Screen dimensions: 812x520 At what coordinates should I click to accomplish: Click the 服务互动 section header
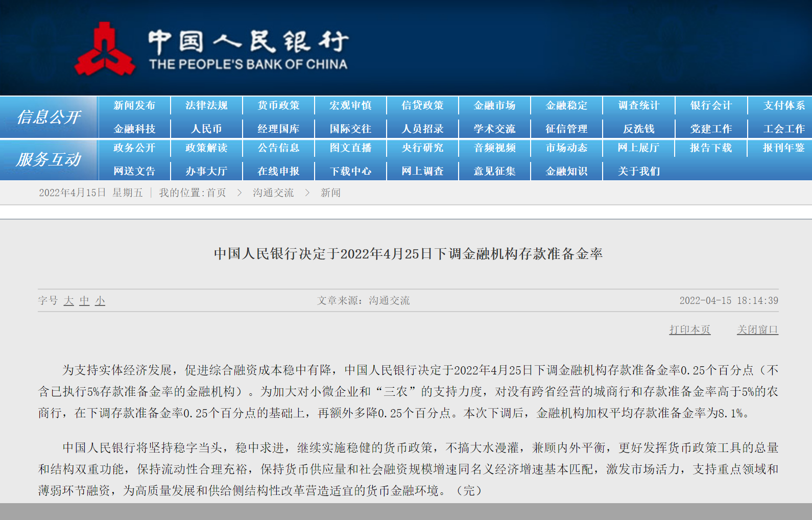click(49, 159)
